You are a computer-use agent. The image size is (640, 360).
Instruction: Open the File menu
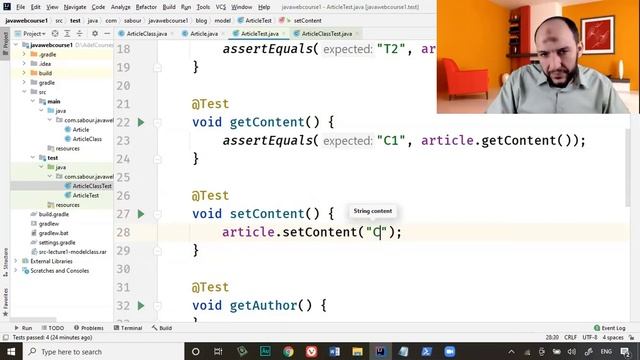20,7
